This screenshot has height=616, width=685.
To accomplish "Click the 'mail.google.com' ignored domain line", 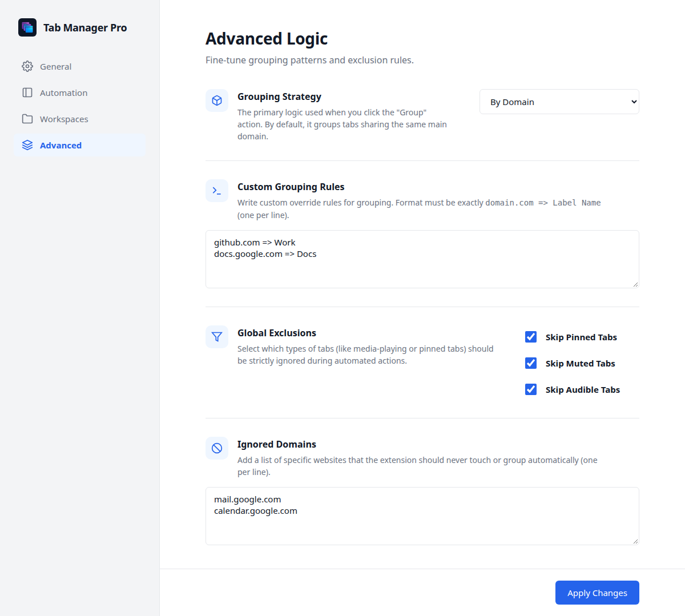I will point(247,500).
